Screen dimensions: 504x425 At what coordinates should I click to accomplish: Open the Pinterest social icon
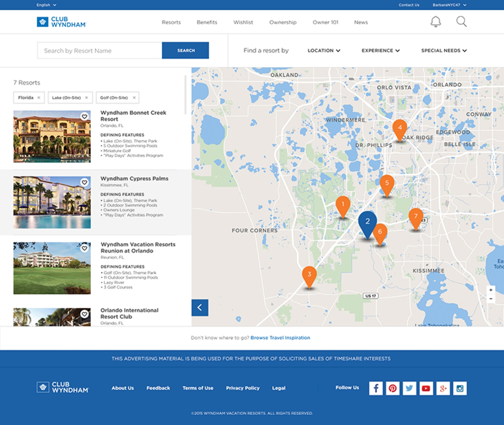pyautogui.click(x=392, y=388)
